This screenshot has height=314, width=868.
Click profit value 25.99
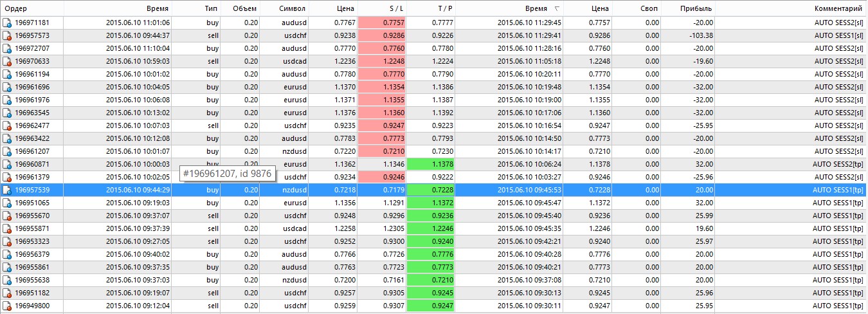(703, 216)
